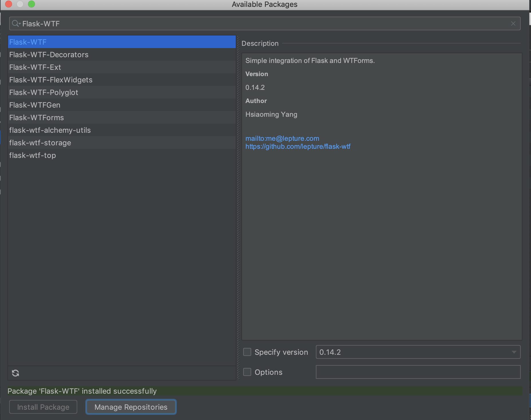Clear the search field with X icon

coord(513,24)
